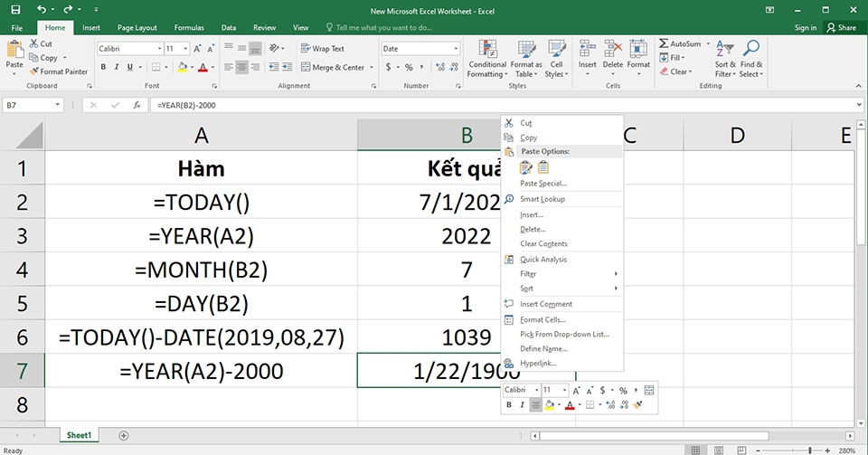Expand the Sort submenu in context menu
This screenshot has width=868, height=455.
pos(561,289)
